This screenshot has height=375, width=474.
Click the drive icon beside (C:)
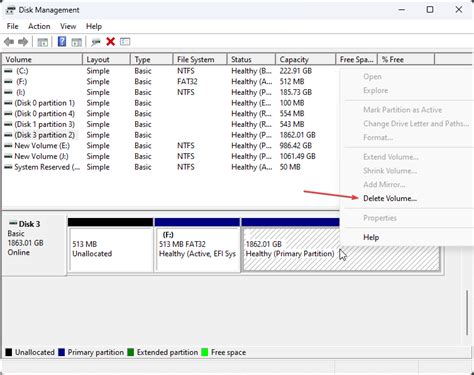8,71
